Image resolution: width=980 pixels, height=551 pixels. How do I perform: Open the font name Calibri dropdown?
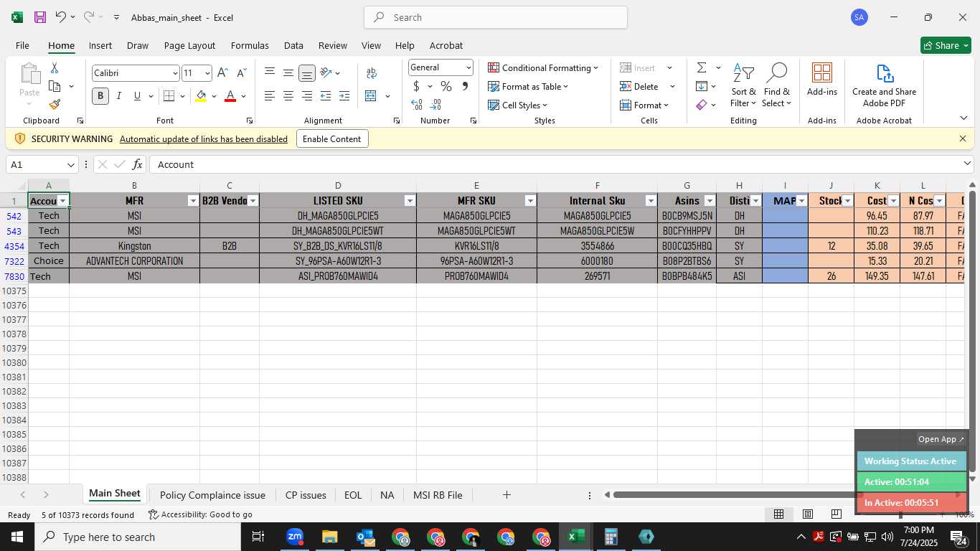[x=174, y=73]
